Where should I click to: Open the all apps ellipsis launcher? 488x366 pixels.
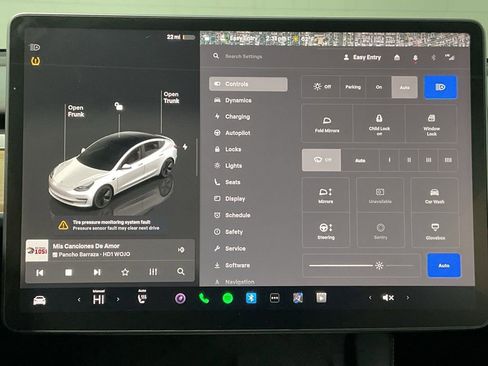[x=275, y=298]
